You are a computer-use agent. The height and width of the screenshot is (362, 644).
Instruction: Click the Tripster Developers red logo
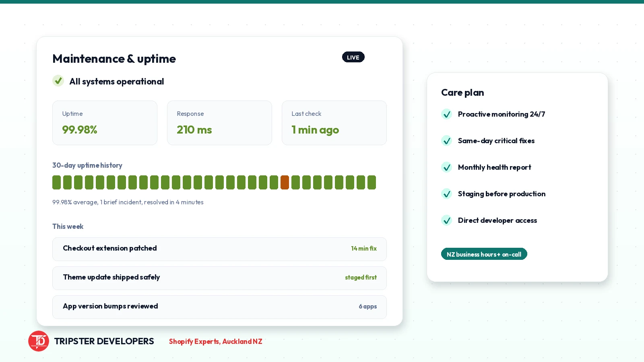point(39,341)
